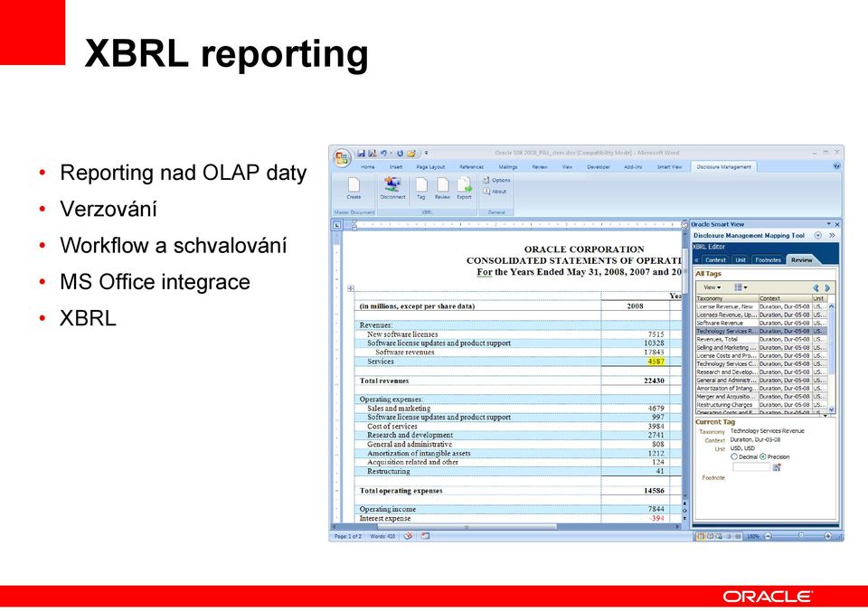Toggle the ruler icon above vertical scrollbar

point(684,225)
